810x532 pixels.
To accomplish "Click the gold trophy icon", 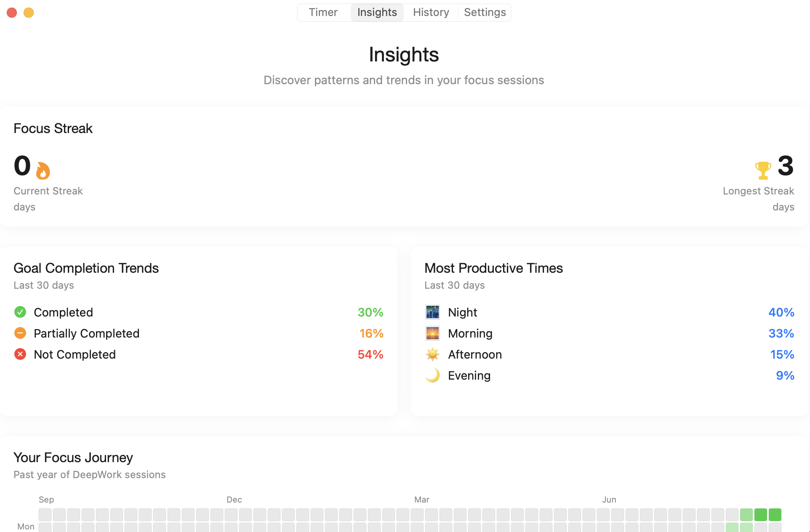I will tap(763, 170).
